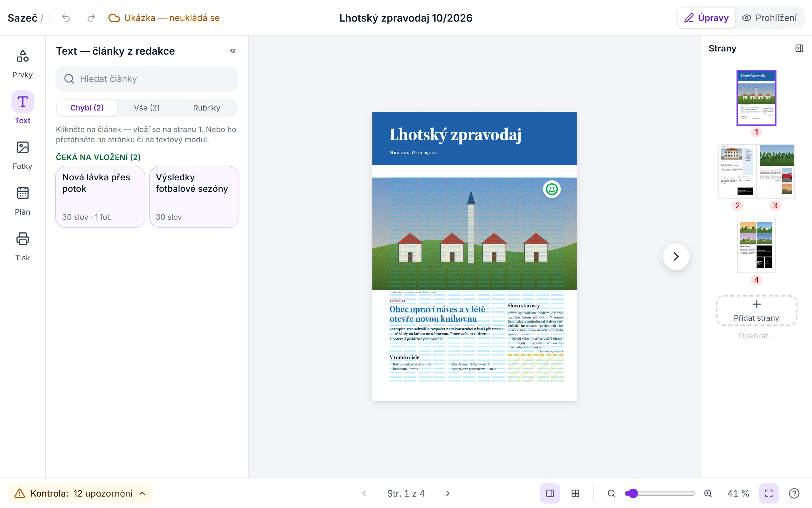Switch to Úpravy editing mode

pyautogui.click(x=706, y=18)
